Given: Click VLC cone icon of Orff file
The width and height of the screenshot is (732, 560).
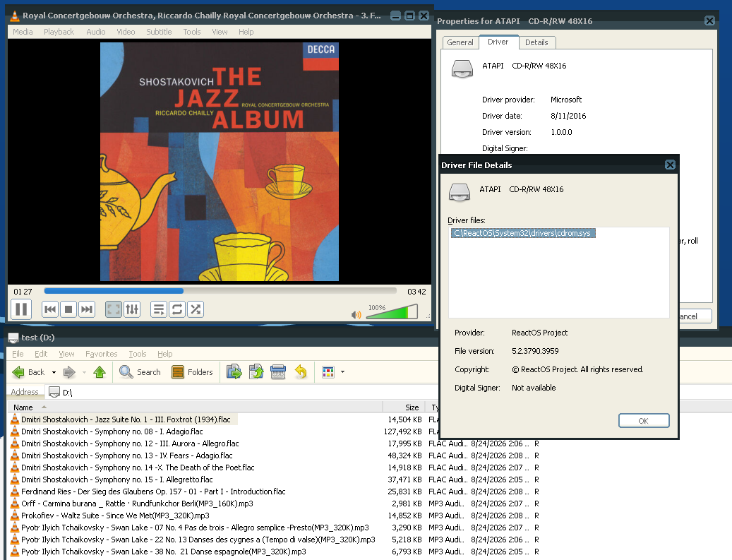Looking at the screenshot, I should [15, 504].
